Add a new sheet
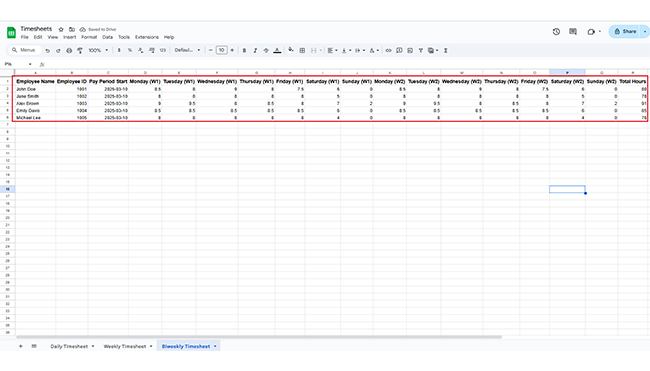650x371 pixels. pos(21,346)
